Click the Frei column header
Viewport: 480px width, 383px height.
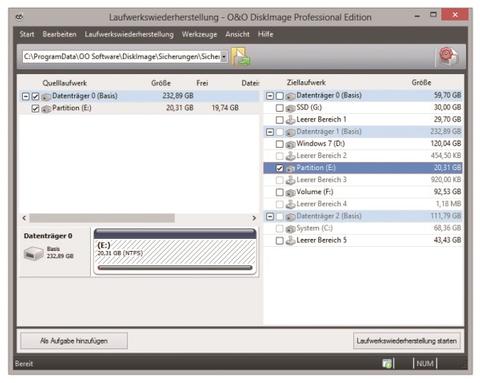coord(202,83)
